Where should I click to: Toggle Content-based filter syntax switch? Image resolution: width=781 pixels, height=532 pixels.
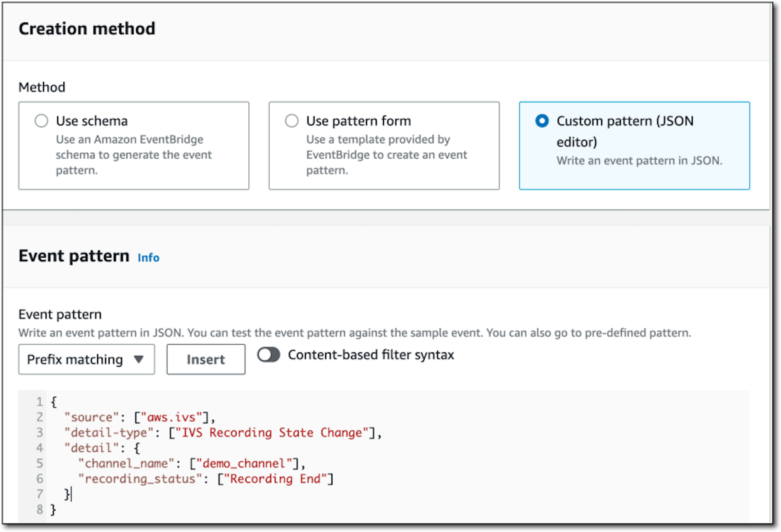268,355
